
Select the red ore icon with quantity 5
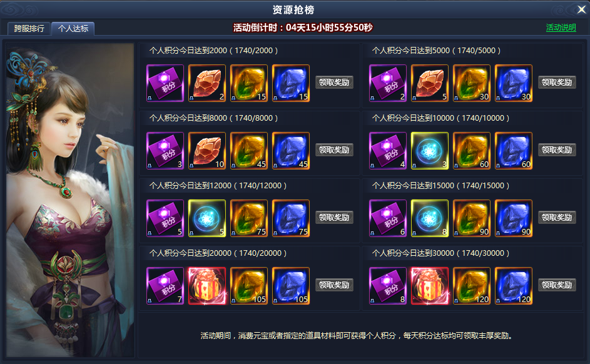point(430,83)
